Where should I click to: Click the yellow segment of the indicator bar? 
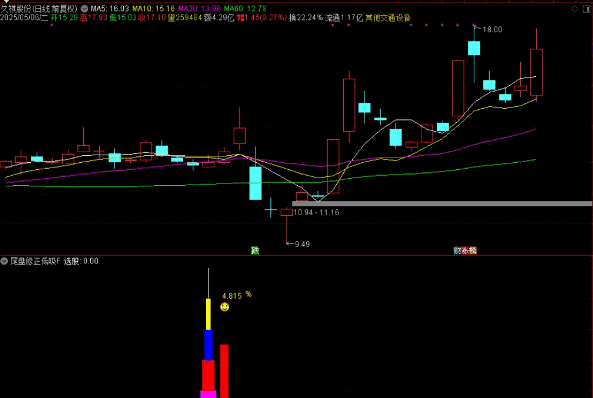click(x=208, y=314)
